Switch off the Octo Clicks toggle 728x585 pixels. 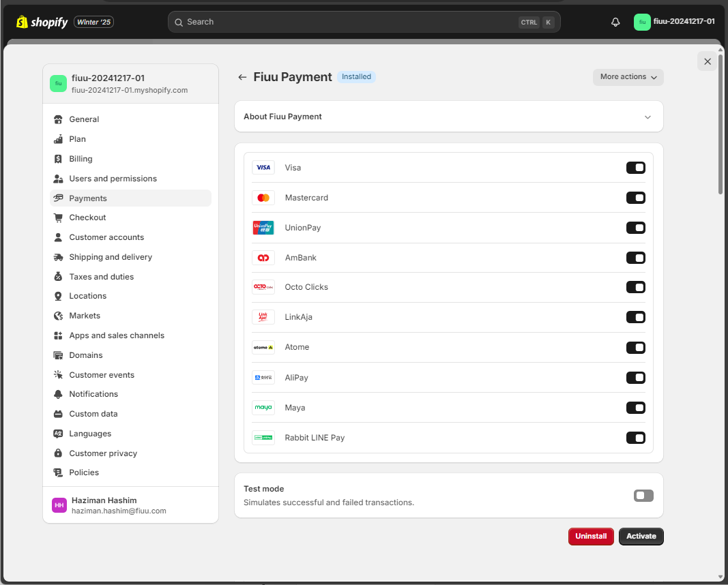[x=636, y=288]
